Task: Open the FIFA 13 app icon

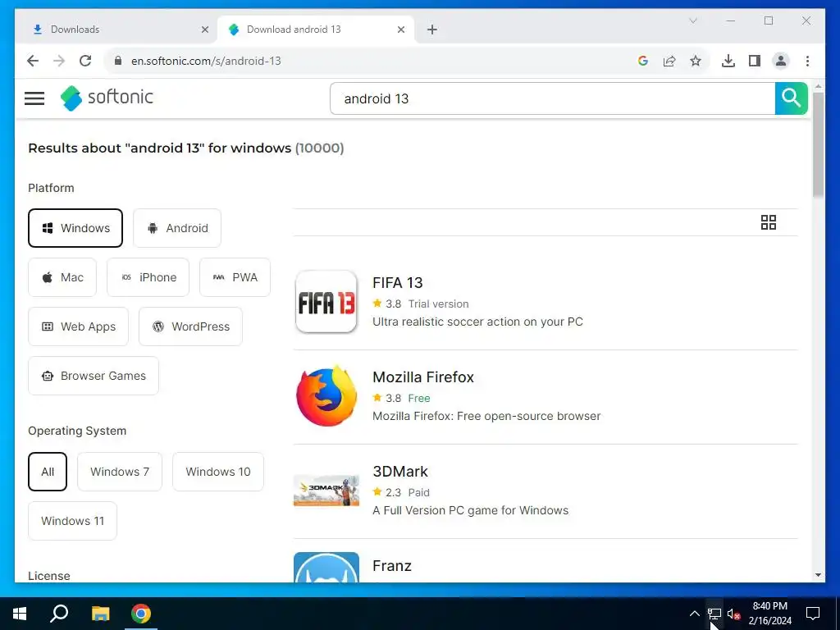Action: [x=326, y=302]
